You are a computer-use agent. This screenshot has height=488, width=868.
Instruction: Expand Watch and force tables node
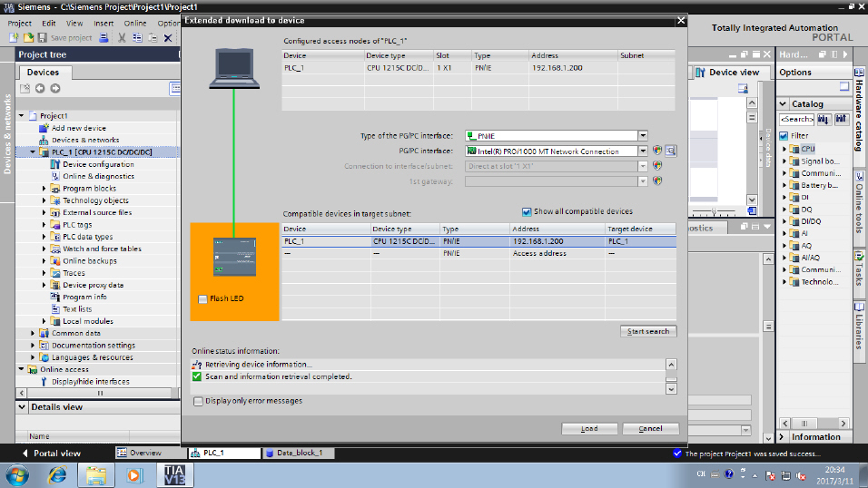tap(44, 249)
